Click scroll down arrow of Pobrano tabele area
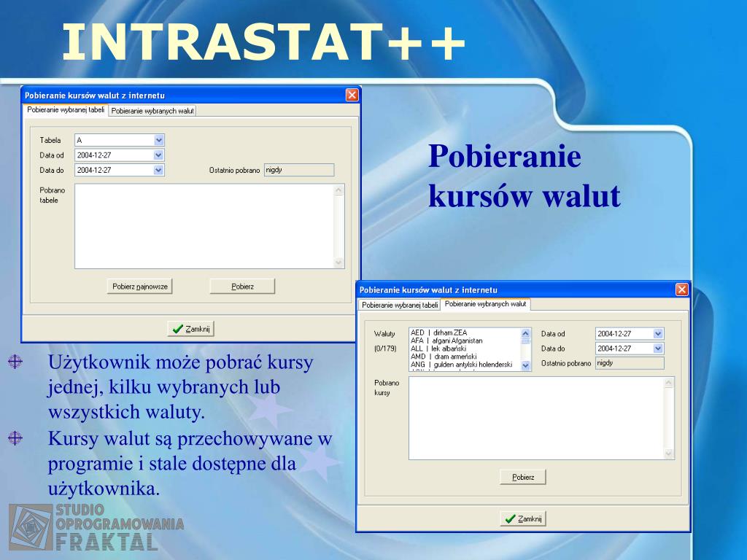Viewport: 747px width, 560px height. pyautogui.click(x=338, y=262)
